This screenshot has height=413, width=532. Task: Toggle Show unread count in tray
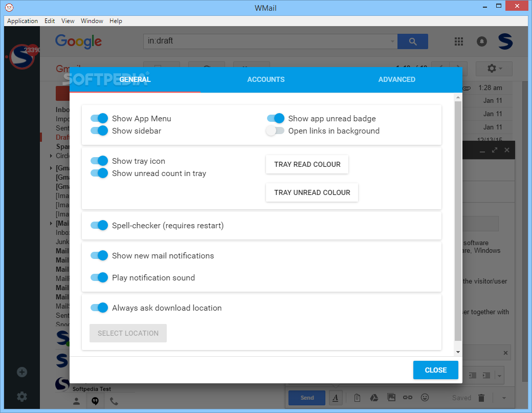tap(99, 173)
